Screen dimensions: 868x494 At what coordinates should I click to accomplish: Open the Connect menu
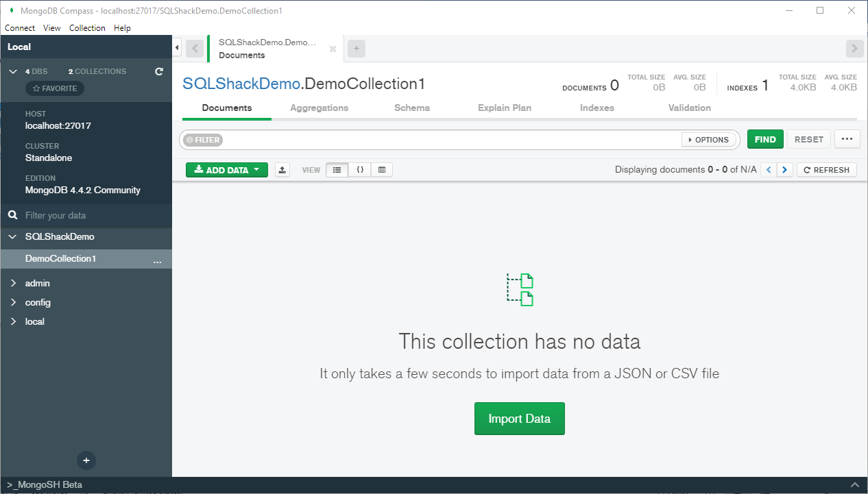click(x=20, y=28)
